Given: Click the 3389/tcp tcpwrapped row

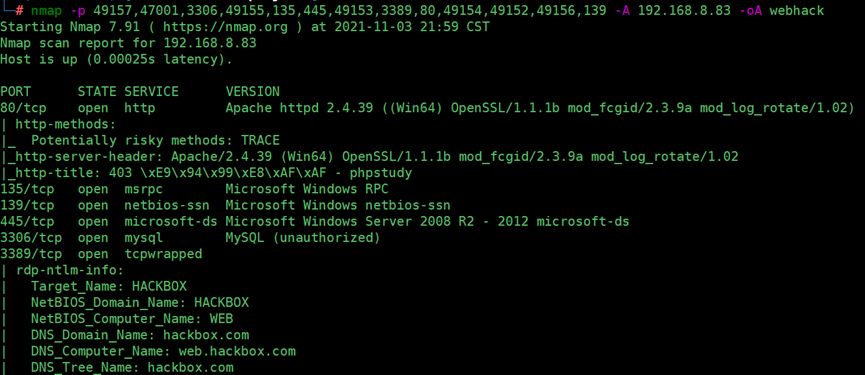Looking at the screenshot, I should [101, 254].
